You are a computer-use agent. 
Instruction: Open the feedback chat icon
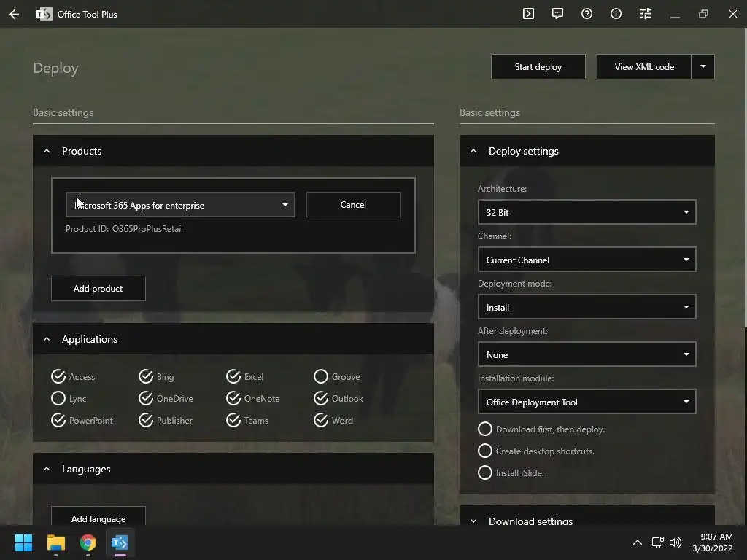[557, 14]
